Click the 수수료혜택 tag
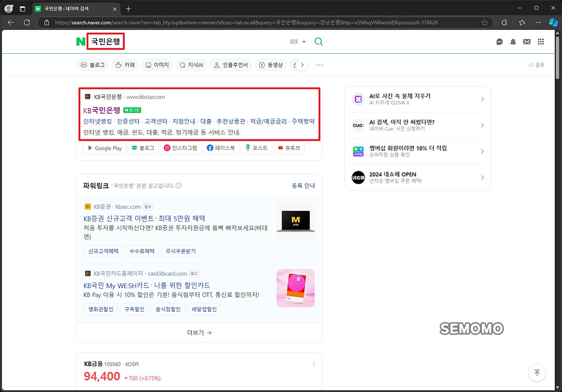Image resolution: width=562 pixels, height=392 pixels. pos(142,251)
